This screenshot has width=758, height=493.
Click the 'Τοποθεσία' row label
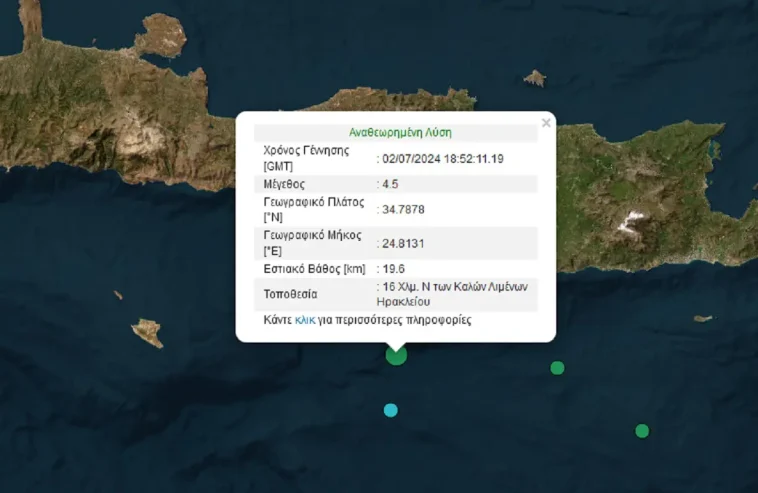click(291, 296)
